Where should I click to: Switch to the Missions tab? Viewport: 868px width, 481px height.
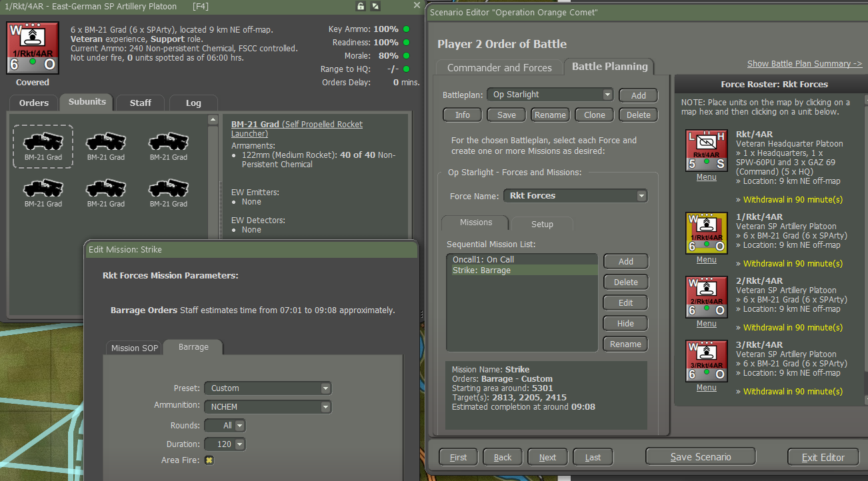point(476,223)
